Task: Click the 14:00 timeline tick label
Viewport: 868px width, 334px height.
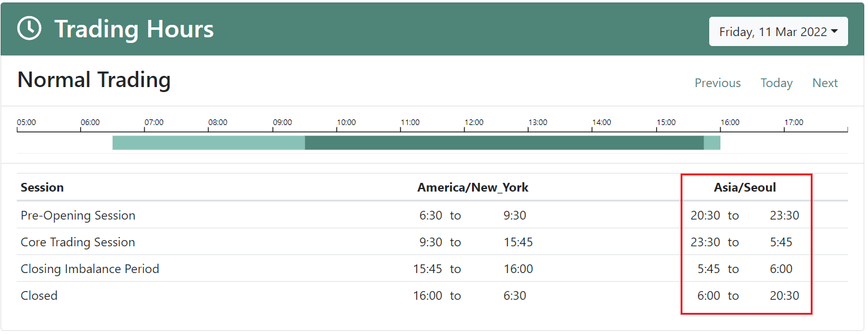Action: point(602,123)
